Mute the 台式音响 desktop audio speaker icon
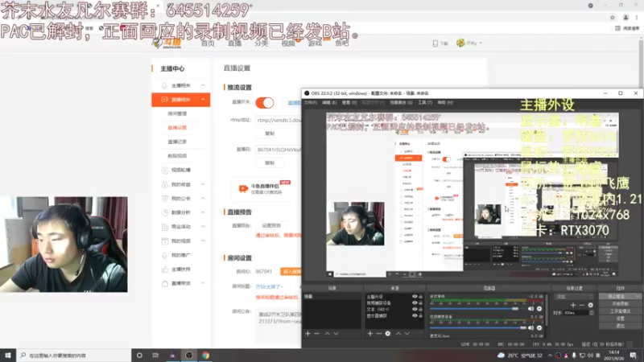This screenshot has height=362, width=644. tap(531, 309)
